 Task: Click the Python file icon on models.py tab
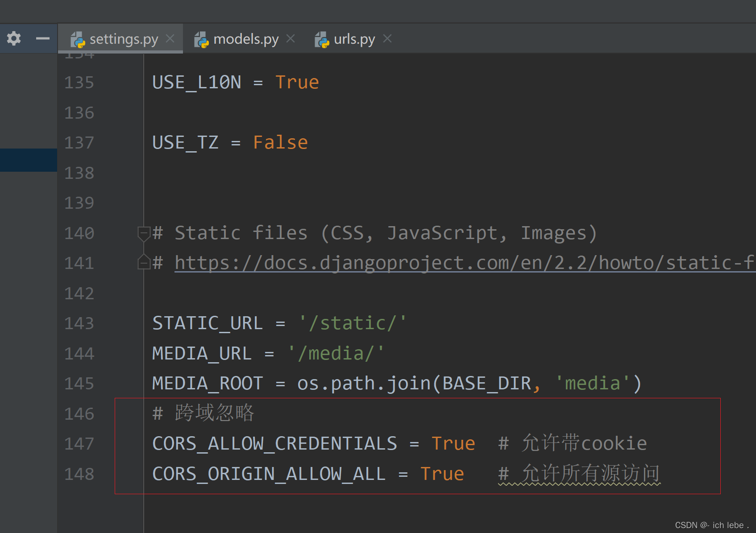point(201,40)
